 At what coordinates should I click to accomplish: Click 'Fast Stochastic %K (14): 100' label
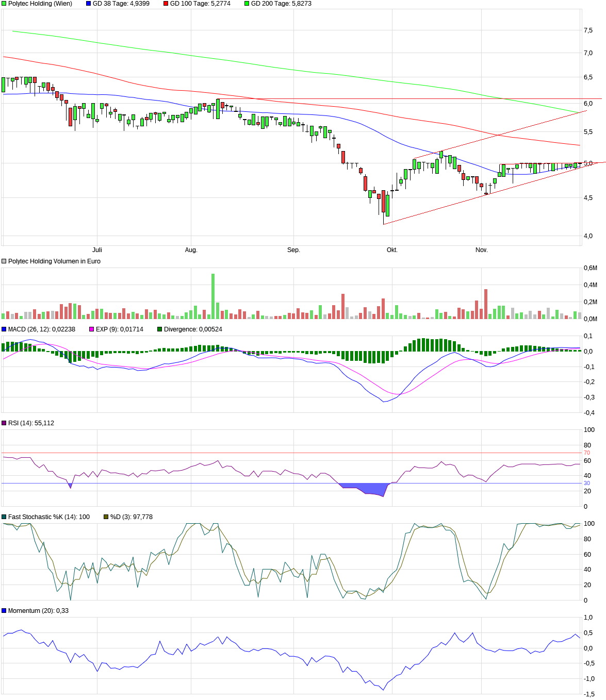[49, 517]
